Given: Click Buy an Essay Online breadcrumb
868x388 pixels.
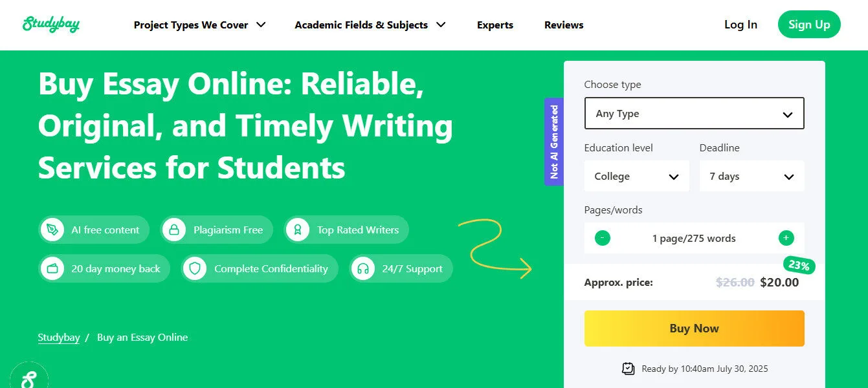Looking at the screenshot, I should pyautogui.click(x=142, y=338).
